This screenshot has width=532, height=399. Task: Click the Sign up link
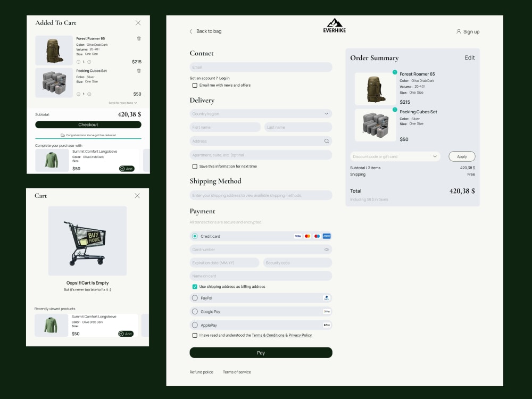(x=471, y=31)
